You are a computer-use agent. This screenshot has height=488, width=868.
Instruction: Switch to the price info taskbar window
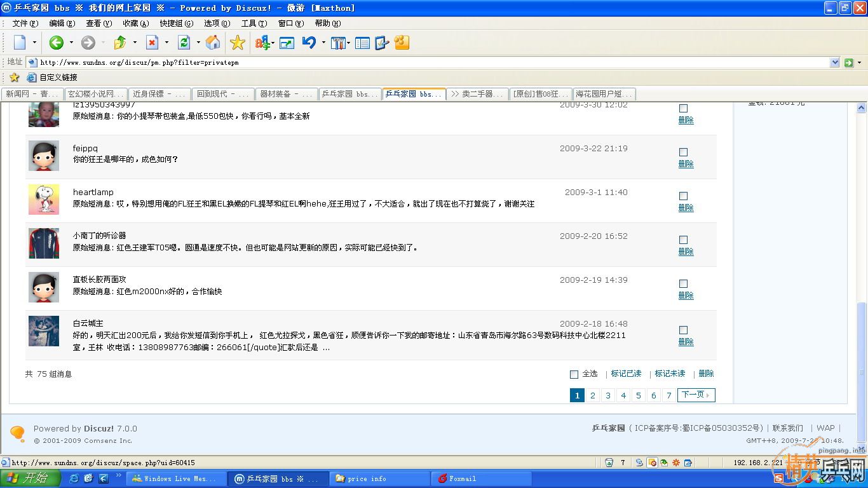tap(380, 478)
